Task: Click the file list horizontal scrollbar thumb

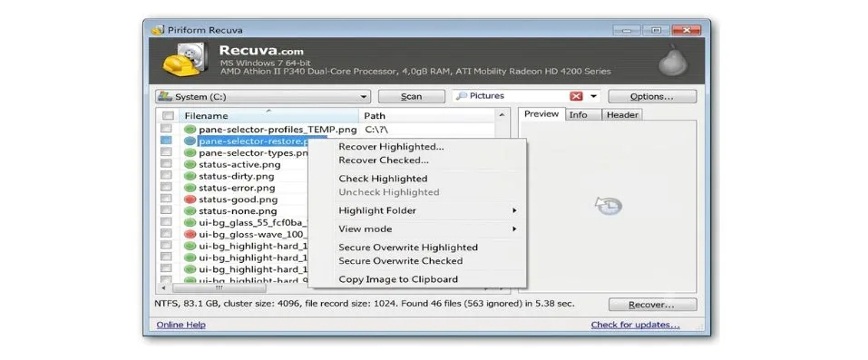Action: (x=219, y=288)
